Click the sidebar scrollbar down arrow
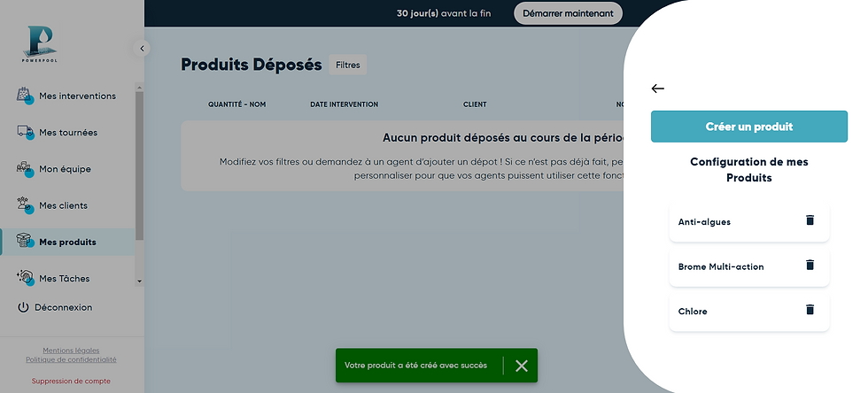Viewport: 868px width, 393px height. (x=140, y=281)
